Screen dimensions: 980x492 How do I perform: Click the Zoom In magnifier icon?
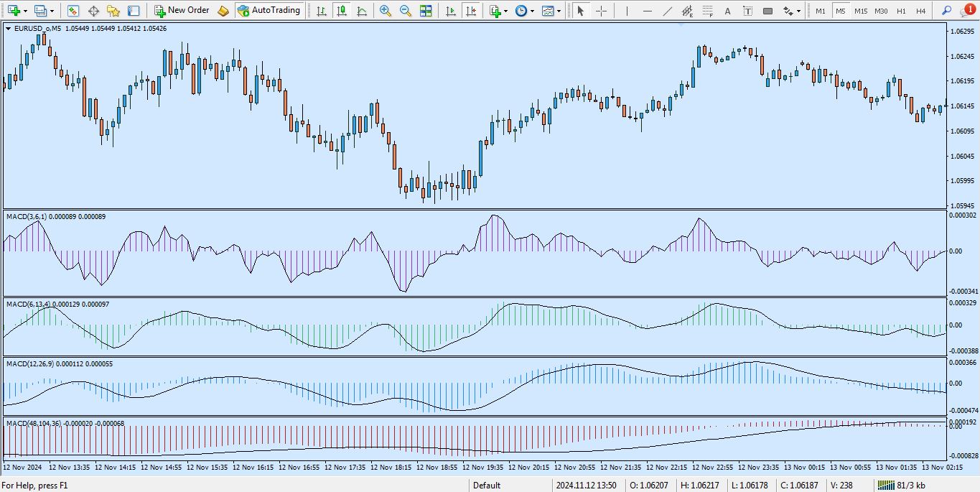pos(386,11)
